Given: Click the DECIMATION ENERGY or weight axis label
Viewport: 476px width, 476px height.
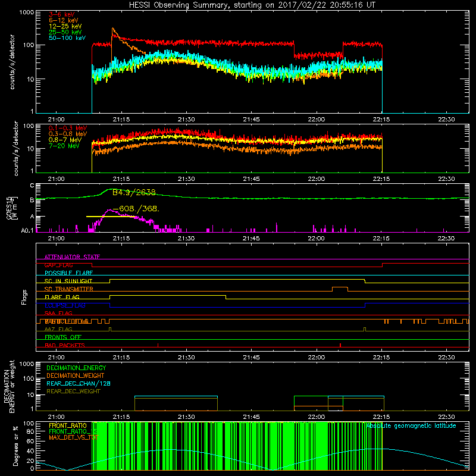Looking at the screenshot, I should pos(9,386).
